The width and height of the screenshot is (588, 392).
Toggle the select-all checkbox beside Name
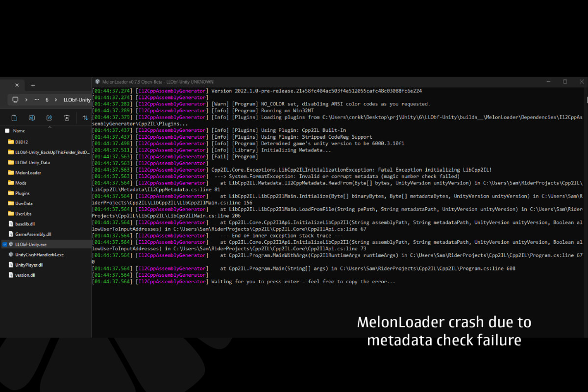point(7,131)
